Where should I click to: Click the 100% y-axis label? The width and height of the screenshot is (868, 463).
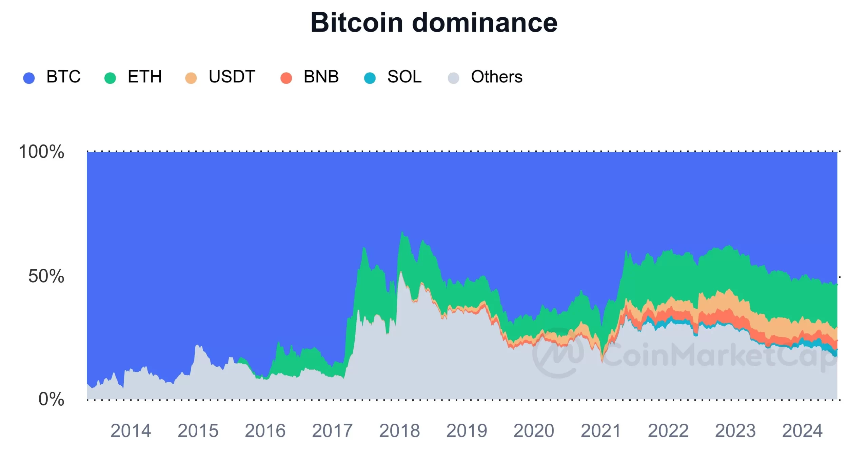click(x=41, y=152)
